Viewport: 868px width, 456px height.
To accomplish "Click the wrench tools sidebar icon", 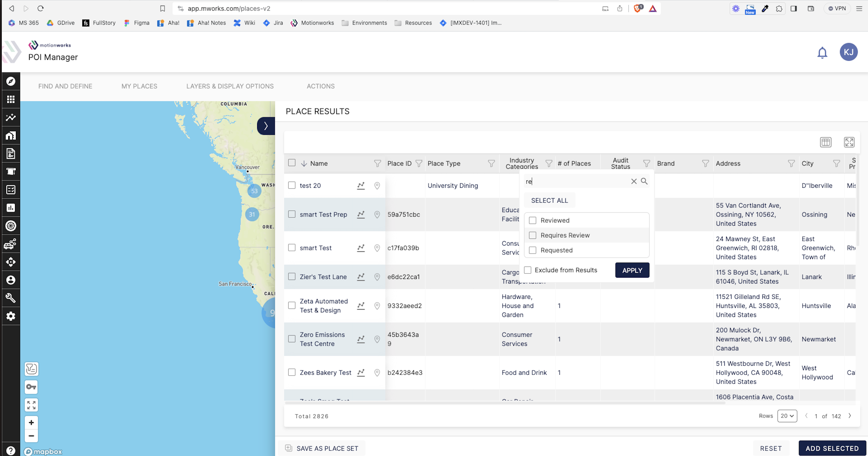I will click(11, 298).
